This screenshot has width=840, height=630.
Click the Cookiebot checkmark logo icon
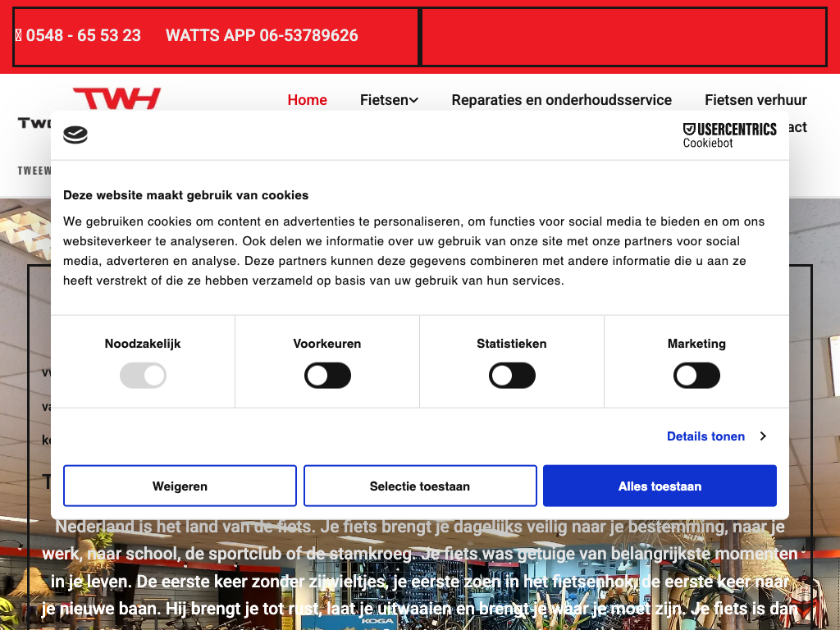click(75, 135)
